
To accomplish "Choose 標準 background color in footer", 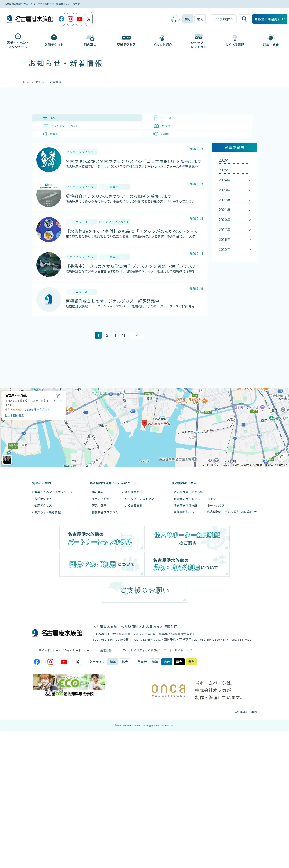I will (155, 662).
